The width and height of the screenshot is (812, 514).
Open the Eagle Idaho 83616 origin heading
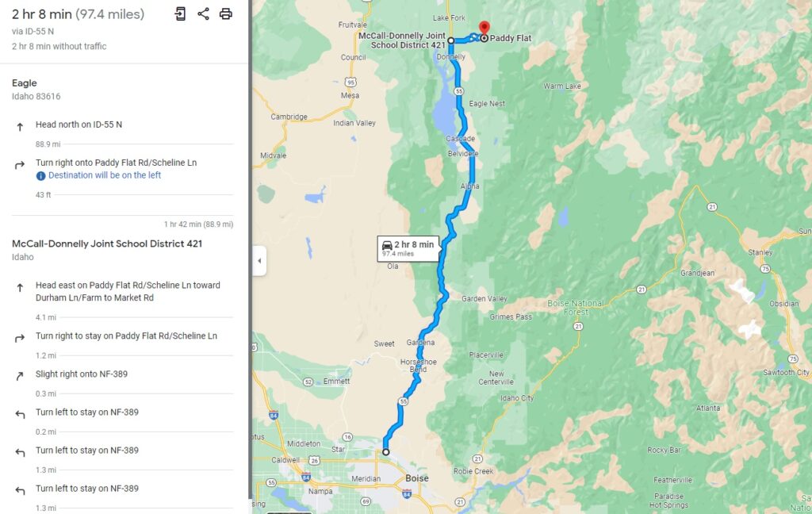coord(36,89)
